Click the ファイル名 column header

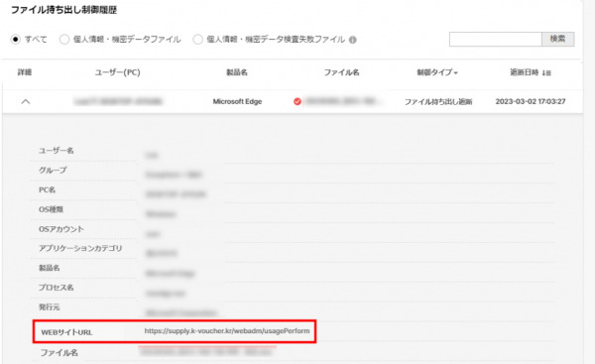[341, 72]
